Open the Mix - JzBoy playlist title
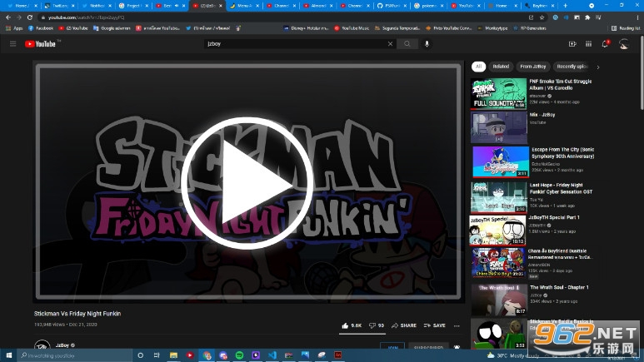 click(x=542, y=115)
